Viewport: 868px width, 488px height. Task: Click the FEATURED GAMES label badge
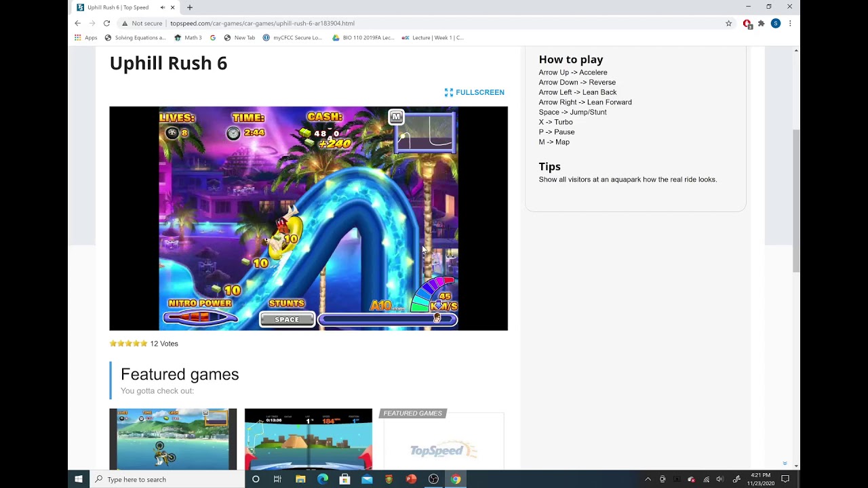coord(412,413)
